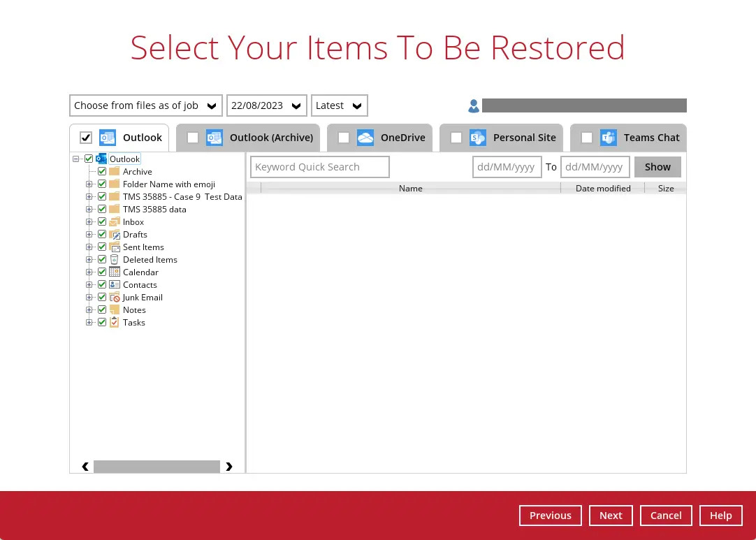Open the Personal Site tab
Screen dimensions: 756x540
[524, 138]
